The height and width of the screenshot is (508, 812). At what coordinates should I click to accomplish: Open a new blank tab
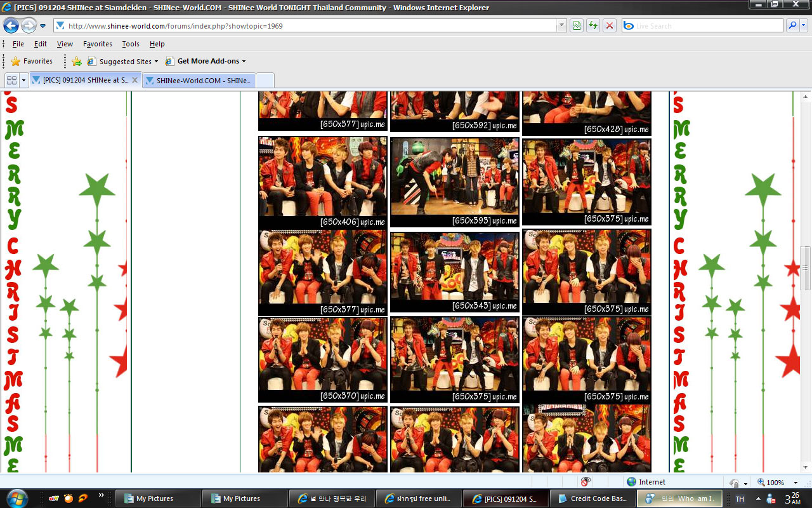point(265,81)
